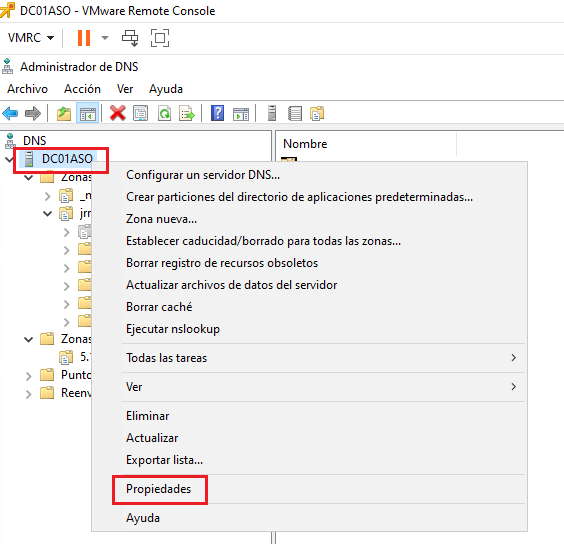This screenshot has width=564, height=544.
Task: Select Zona nueva... from context menu
Action: click(x=309, y=219)
